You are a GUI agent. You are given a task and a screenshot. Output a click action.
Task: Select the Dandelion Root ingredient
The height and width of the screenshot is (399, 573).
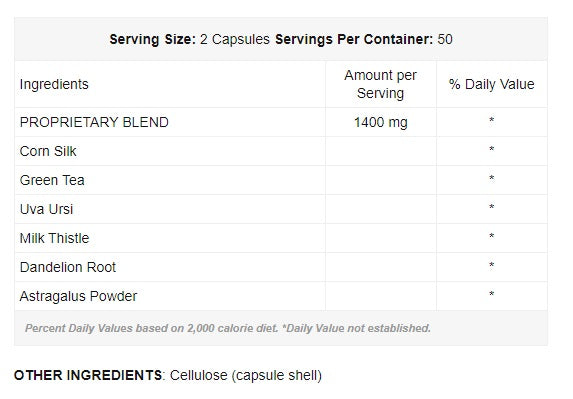click(68, 267)
